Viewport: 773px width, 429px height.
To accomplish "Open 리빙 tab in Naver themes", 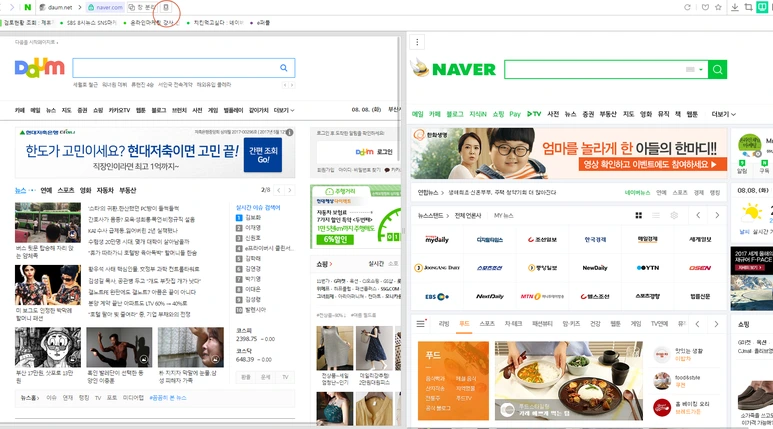I will (444, 323).
